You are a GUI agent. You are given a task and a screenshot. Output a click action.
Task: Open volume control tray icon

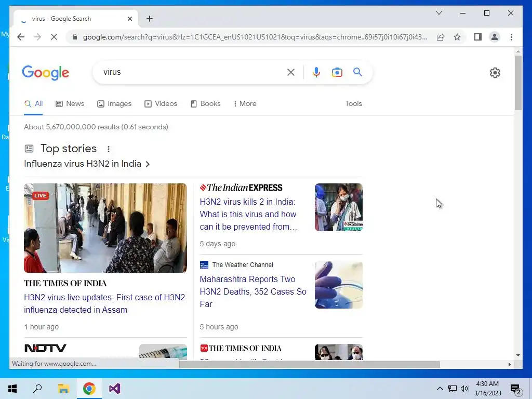click(464, 389)
